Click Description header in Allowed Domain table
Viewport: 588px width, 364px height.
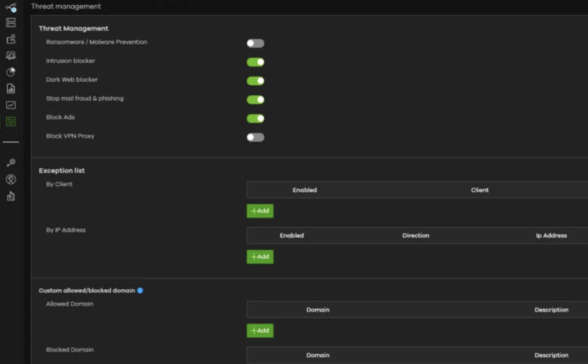click(x=551, y=310)
